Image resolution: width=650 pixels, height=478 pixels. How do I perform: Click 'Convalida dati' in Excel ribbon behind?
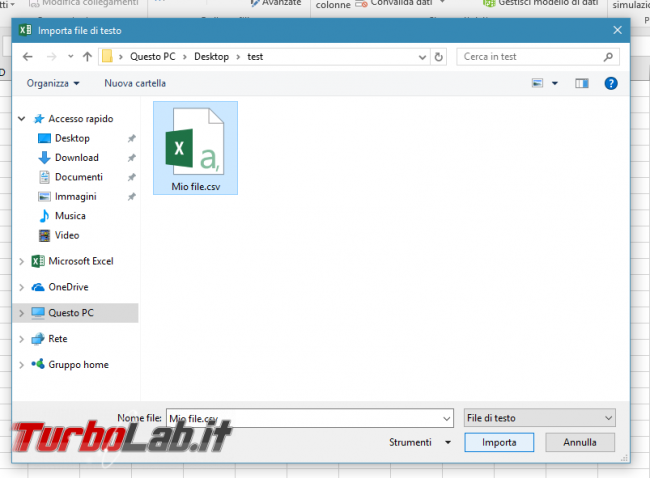coord(401,3)
